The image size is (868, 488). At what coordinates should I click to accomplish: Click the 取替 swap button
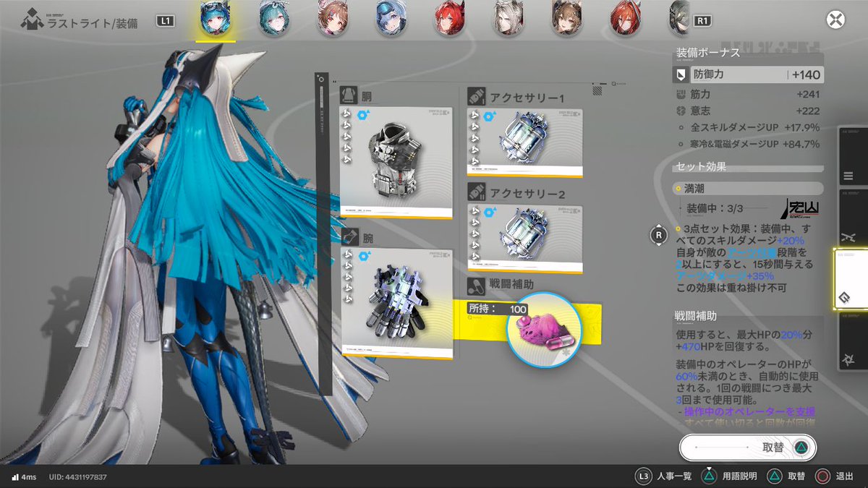[x=749, y=448]
